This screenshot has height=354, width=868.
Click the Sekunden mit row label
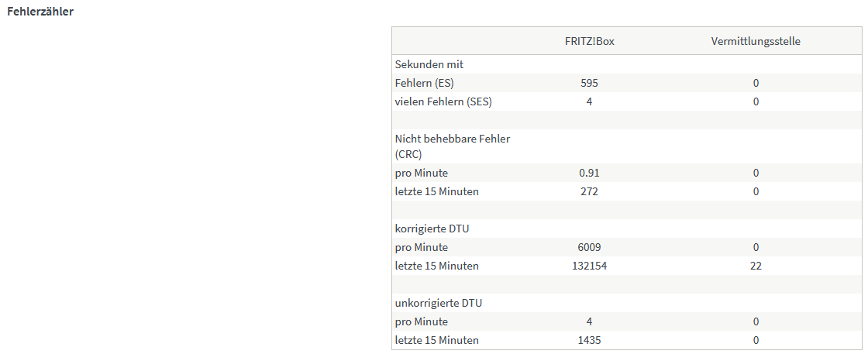[429, 65]
